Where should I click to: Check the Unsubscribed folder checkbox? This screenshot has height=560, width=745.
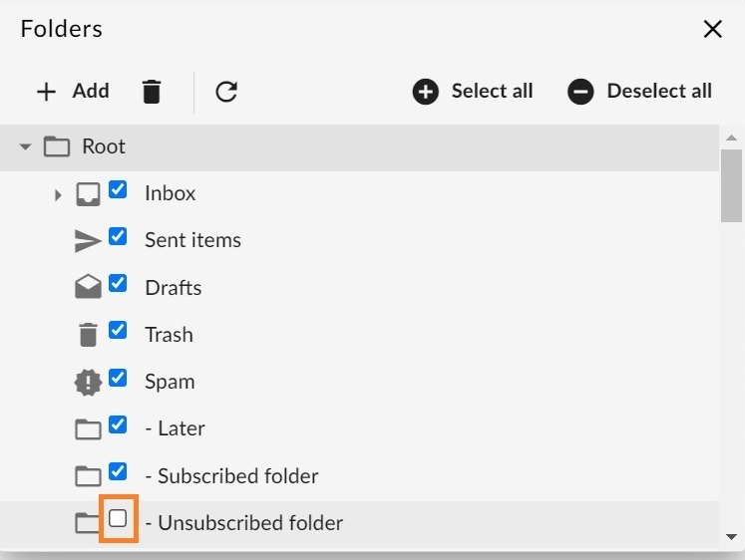(118, 518)
